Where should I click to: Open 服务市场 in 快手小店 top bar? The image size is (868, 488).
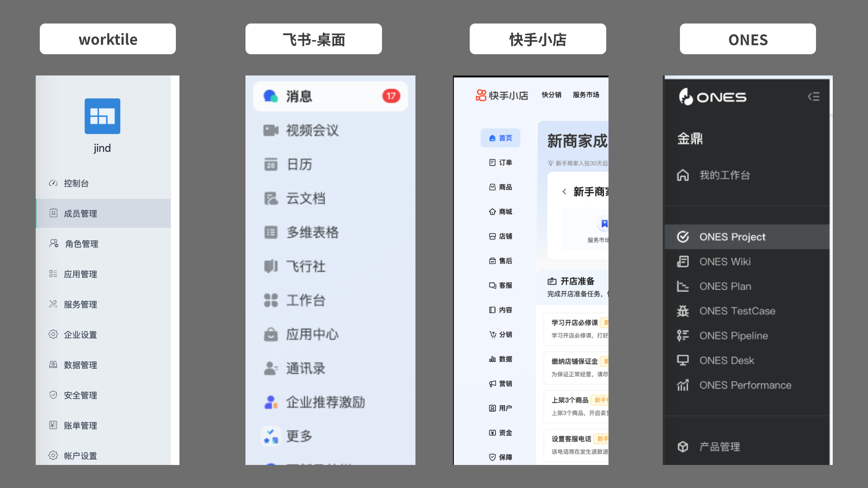[585, 95]
